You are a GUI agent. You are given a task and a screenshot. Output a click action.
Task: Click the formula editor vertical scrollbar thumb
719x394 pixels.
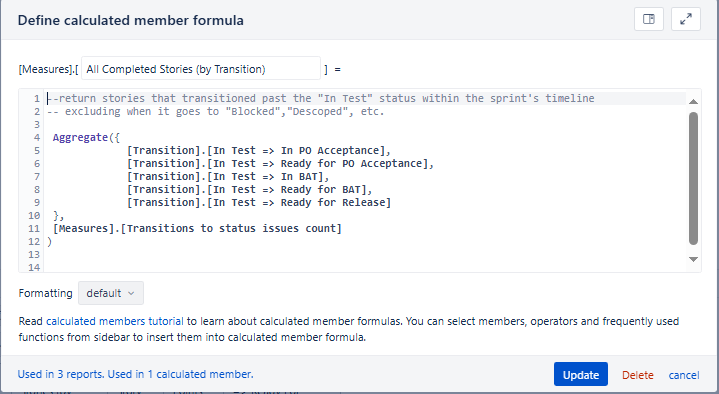pyautogui.click(x=693, y=178)
